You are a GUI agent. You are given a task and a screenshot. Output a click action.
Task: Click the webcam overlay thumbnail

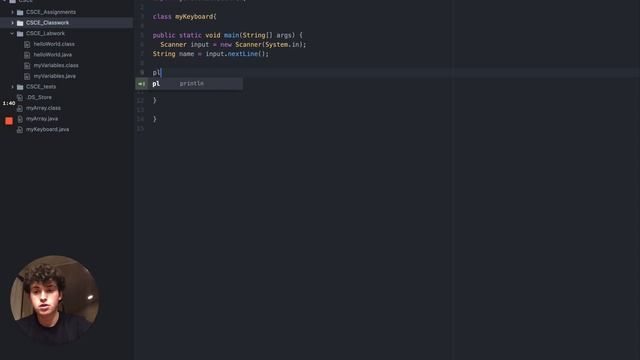click(54, 300)
